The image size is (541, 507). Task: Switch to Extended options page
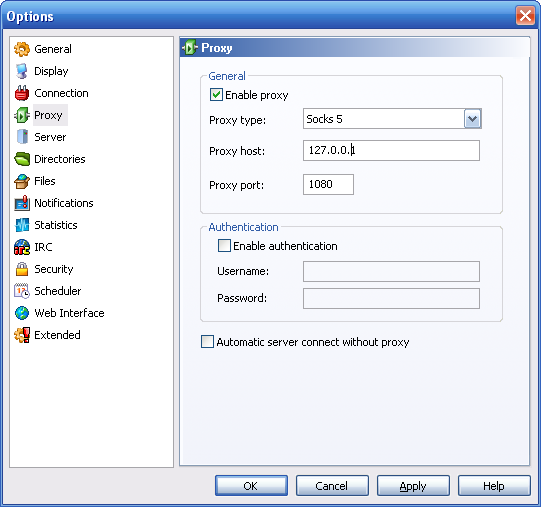pos(57,335)
